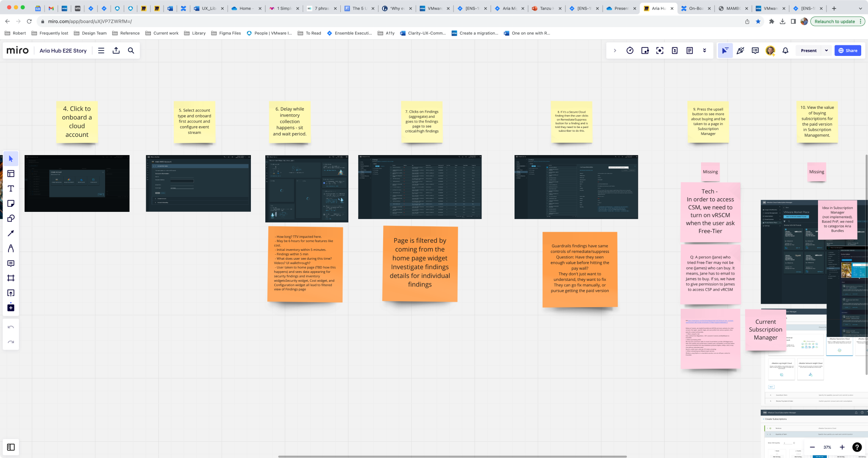868x458 pixels.
Task: Open the tab search dropdown chevron
Action: [x=860, y=8]
